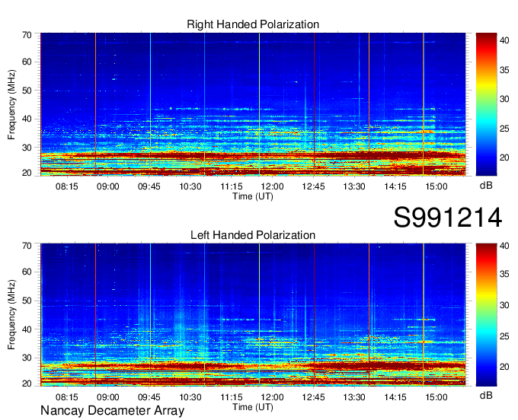Click the 35 dB tick on the Right Handed colorbar

coord(504,69)
